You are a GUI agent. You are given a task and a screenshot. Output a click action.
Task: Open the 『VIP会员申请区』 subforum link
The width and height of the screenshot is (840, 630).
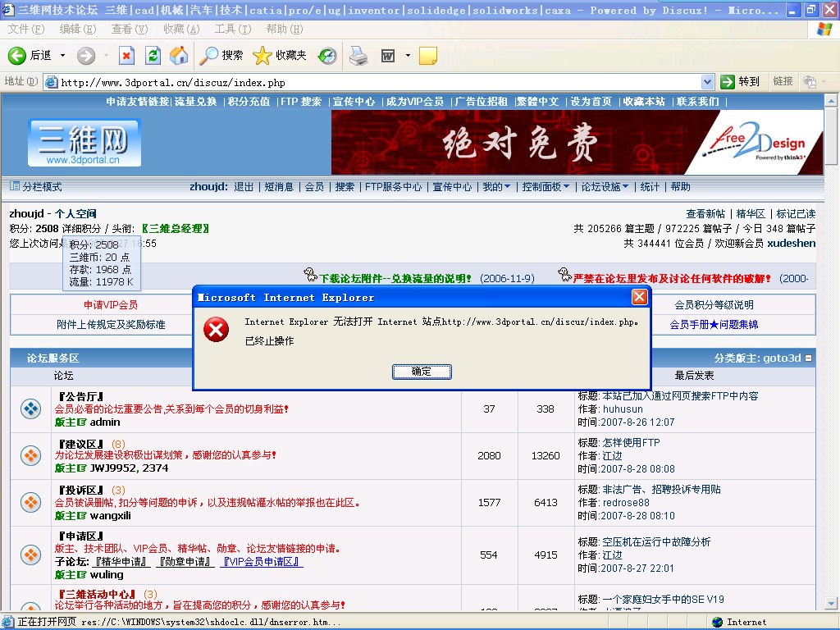(262, 561)
